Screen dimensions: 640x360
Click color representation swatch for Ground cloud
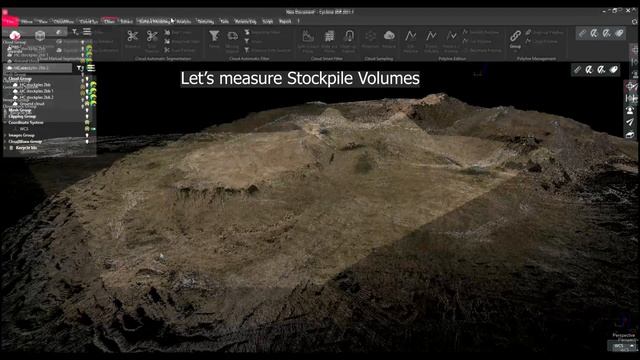(93, 104)
